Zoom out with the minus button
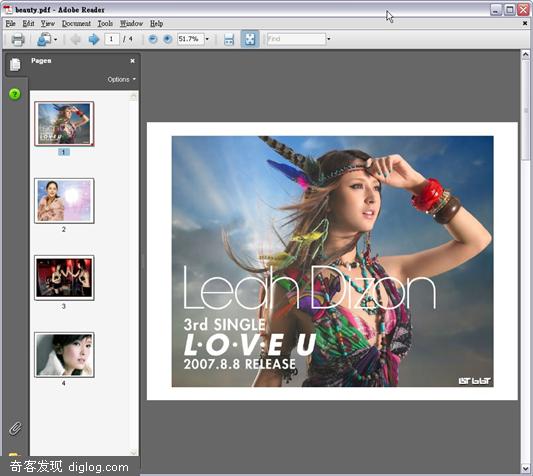 click(153, 39)
